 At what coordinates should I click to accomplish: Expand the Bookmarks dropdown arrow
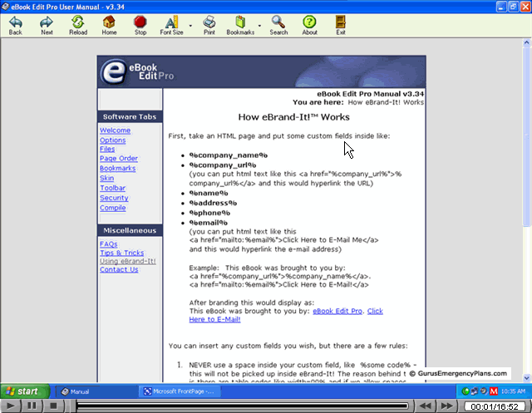point(259,26)
